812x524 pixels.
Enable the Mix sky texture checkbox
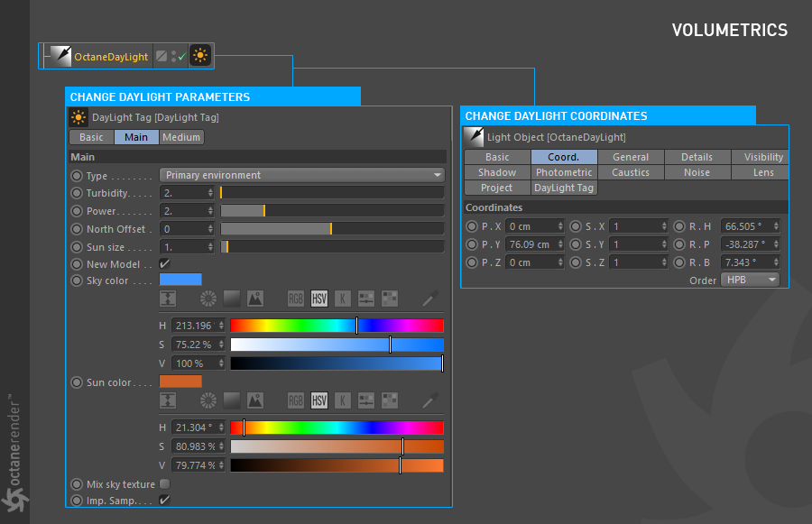pyautogui.click(x=165, y=483)
